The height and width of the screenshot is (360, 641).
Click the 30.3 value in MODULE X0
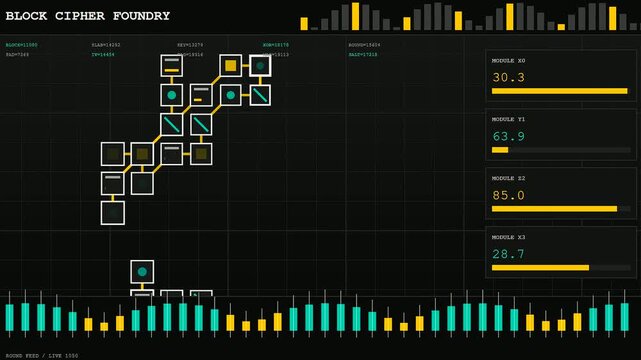[508, 77]
